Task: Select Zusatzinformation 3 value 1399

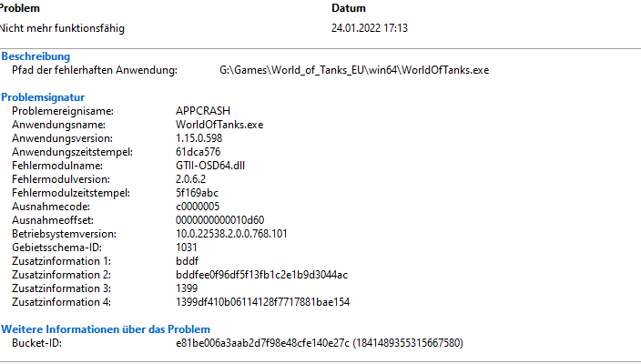Action: (x=187, y=288)
